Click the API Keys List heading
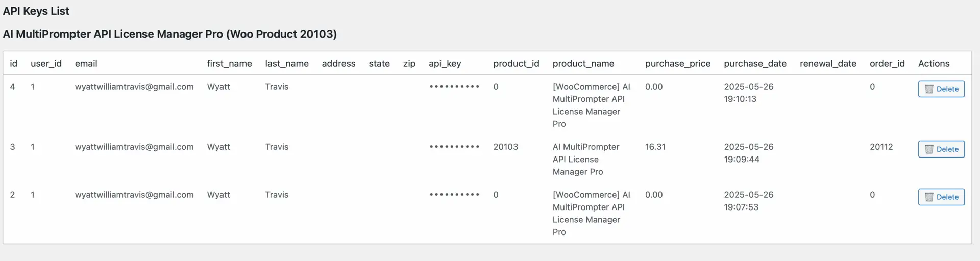 pos(36,11)
